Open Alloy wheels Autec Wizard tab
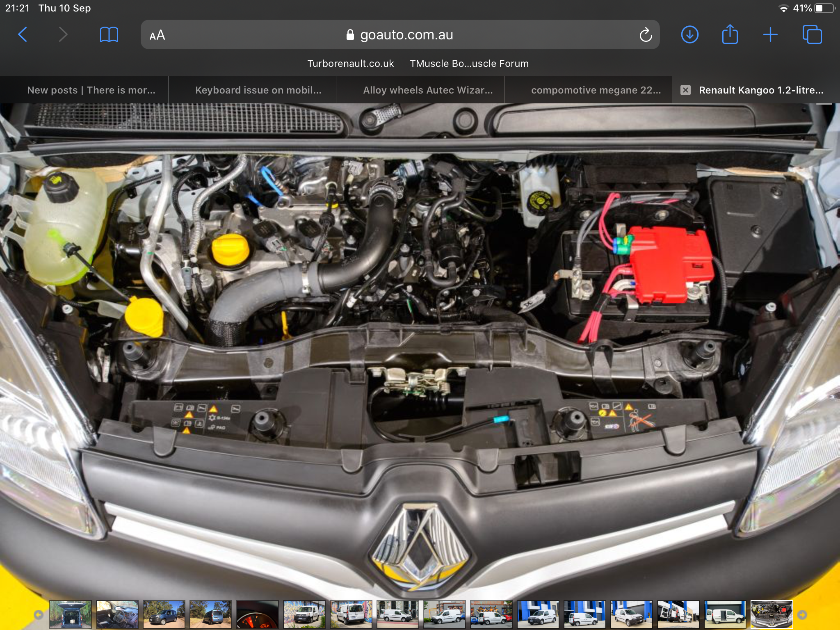The image size is (840, 630). click(x=427, y=90)
